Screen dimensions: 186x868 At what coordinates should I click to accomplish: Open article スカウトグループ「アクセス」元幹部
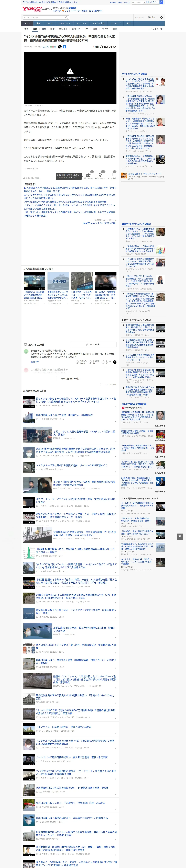pyautogui.click(x=75, y=500)
